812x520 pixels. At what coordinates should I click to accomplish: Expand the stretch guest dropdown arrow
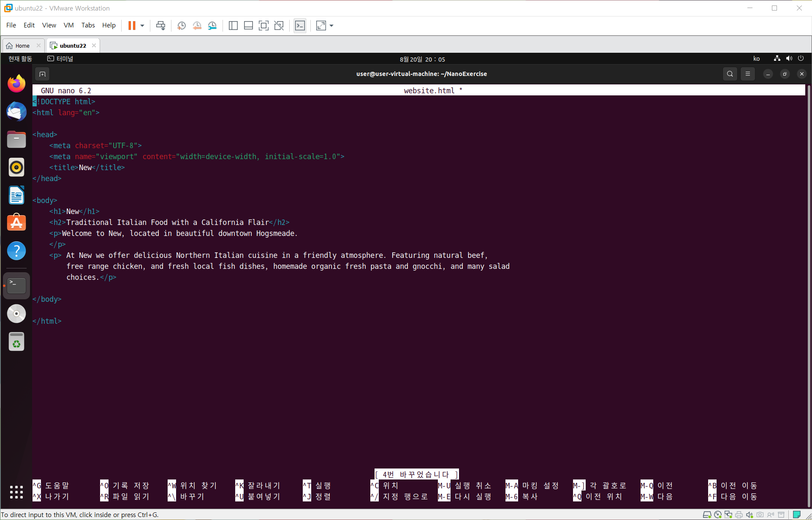pyautogui.click(x=331, y=26)
